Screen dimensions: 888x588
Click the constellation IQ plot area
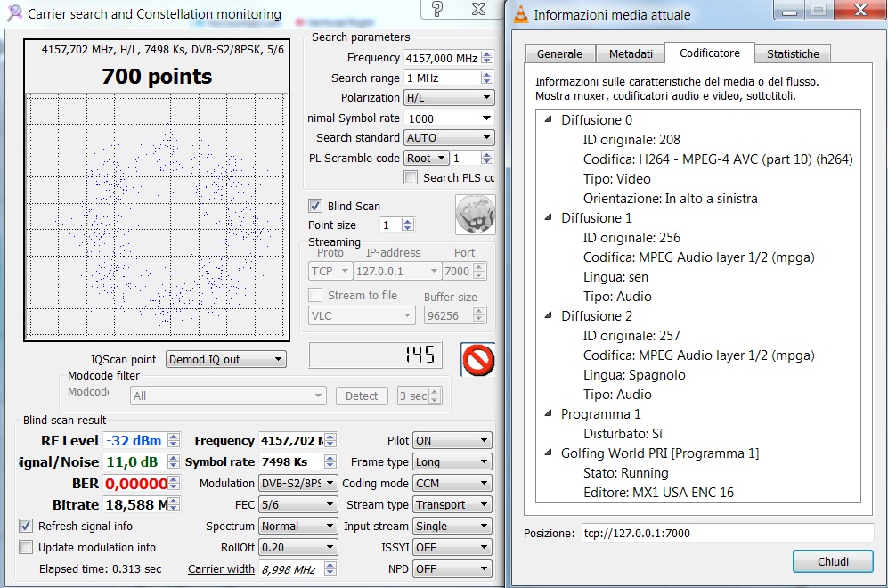click(156, 216)
